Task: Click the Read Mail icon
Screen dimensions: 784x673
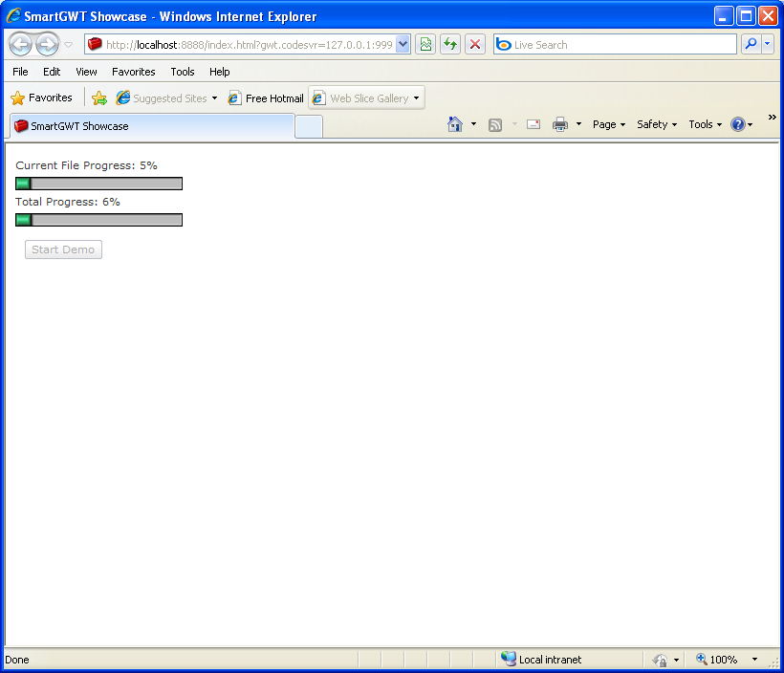Action: (x=534, y=124)
